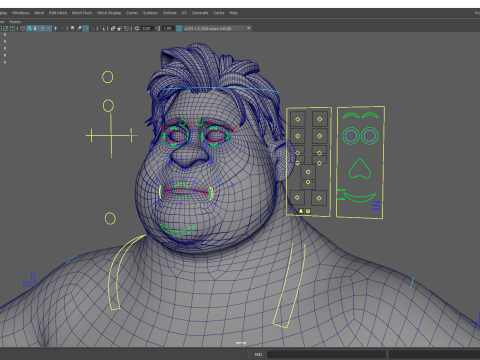Select the blue stacked lines control in the face GUI
Image resolution: width=480 pixels, height=360 pixels.
pos(376,206)
